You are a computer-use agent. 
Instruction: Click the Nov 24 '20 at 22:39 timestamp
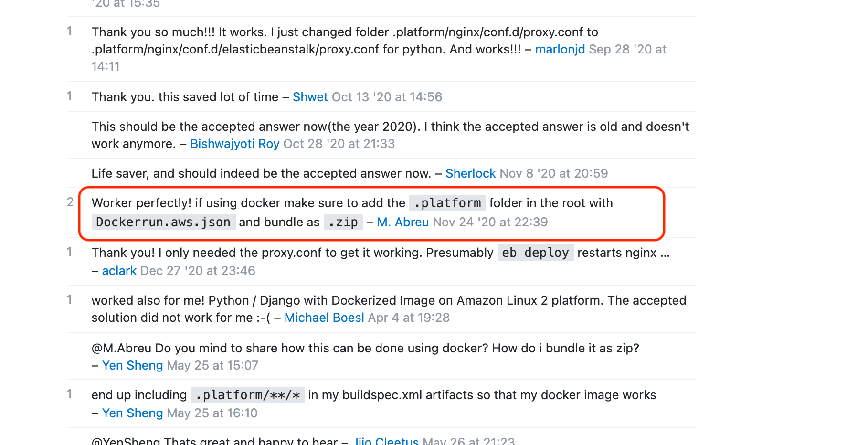coord(490,222)
